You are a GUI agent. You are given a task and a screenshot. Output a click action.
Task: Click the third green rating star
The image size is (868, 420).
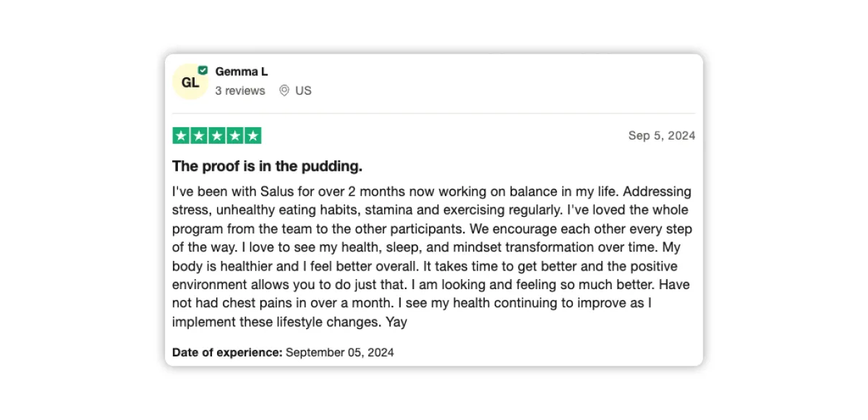coord(217,136)
